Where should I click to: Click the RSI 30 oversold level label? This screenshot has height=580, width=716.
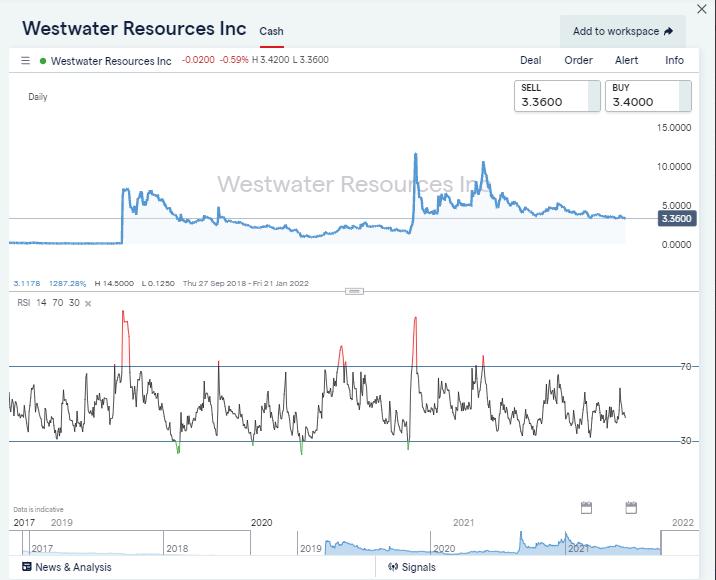(686, 441)
